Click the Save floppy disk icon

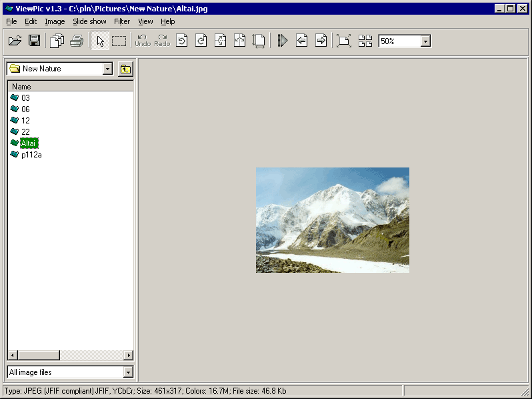pyautogui.click(x=34, y=41)
